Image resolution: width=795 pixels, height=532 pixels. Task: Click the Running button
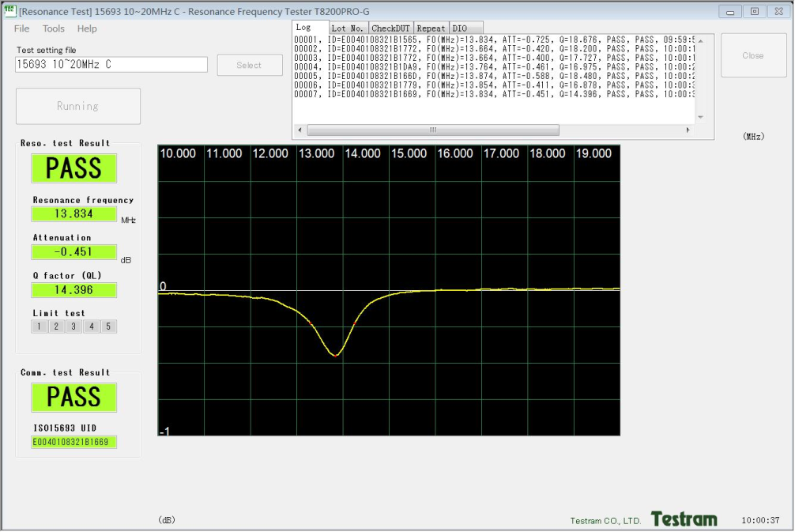click(x=77, y=106)
